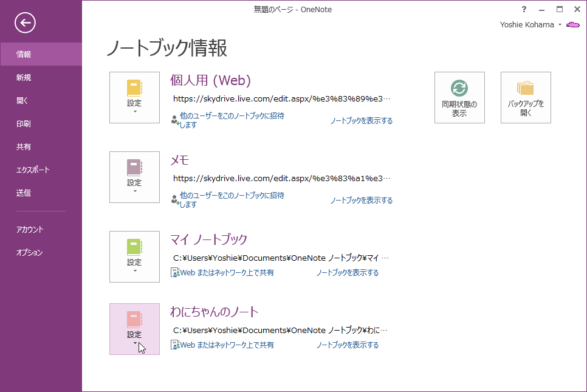The height and width of the screenshot is (392, 587).
Task: Click Web またはネットワーク上で共有 for マイ ノートブック
Action: tap(227, 273)
